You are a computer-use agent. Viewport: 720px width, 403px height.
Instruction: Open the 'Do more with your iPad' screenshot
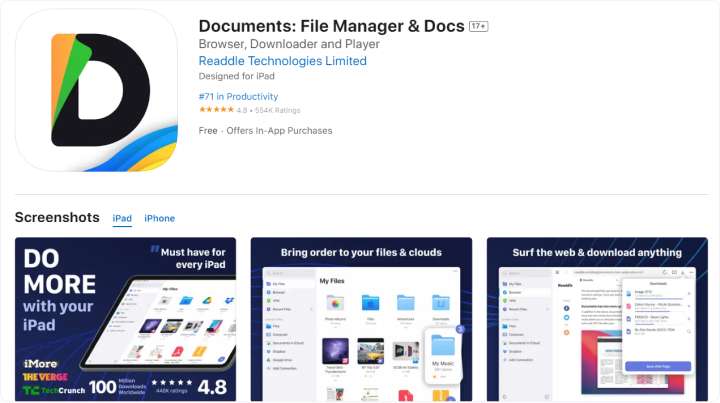(125, 319)
